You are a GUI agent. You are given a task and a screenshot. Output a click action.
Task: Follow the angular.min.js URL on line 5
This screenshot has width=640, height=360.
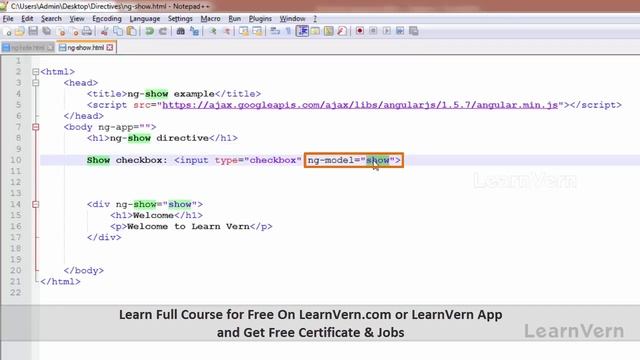tap(360, 105)
